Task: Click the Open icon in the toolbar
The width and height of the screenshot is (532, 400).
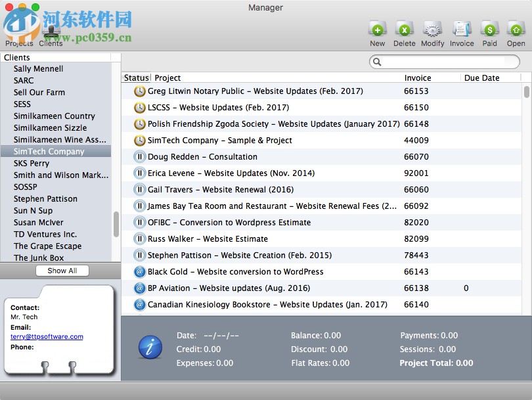Action: click(516, 30)
